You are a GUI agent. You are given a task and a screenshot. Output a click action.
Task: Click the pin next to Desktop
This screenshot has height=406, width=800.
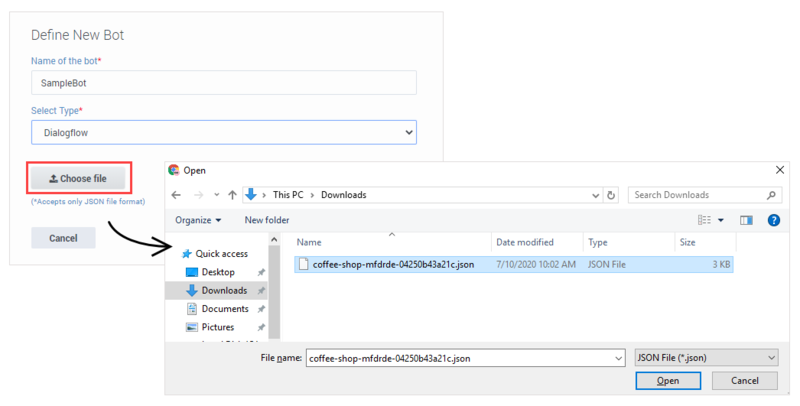click(x=261, y=272)
